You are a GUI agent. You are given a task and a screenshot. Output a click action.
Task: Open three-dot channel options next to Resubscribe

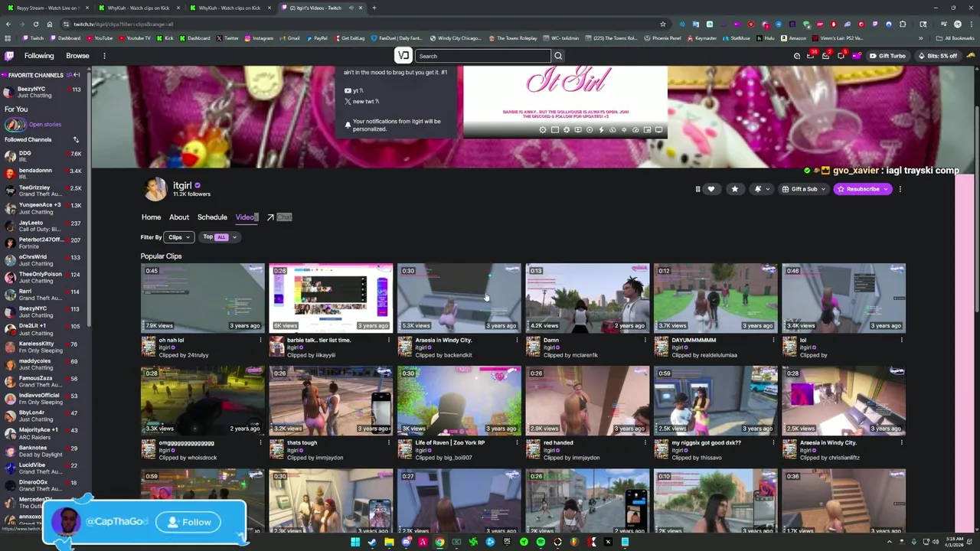(x=900, y=189)
